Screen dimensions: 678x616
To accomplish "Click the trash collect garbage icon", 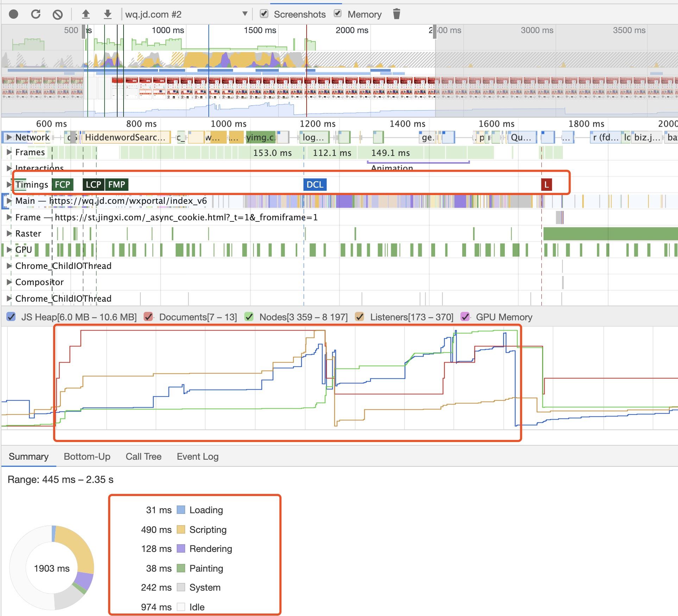I will (396, 14).
